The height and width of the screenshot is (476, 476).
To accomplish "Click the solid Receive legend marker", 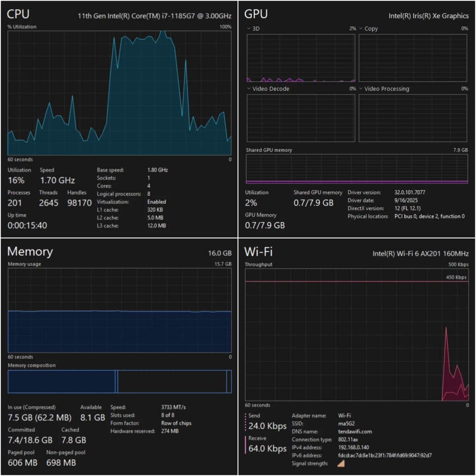I will coord(246,445).
